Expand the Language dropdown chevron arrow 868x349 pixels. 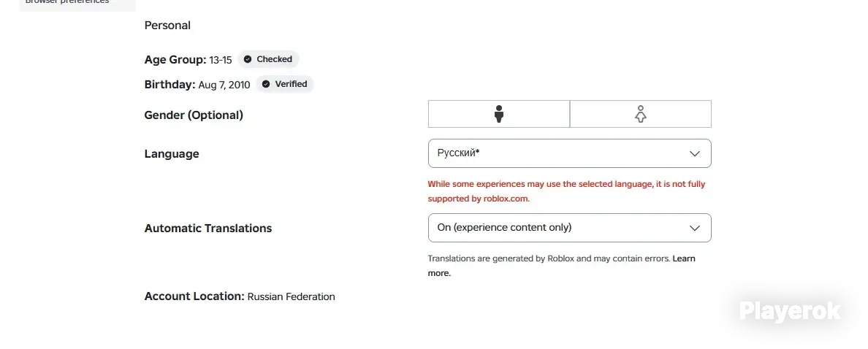695,154
